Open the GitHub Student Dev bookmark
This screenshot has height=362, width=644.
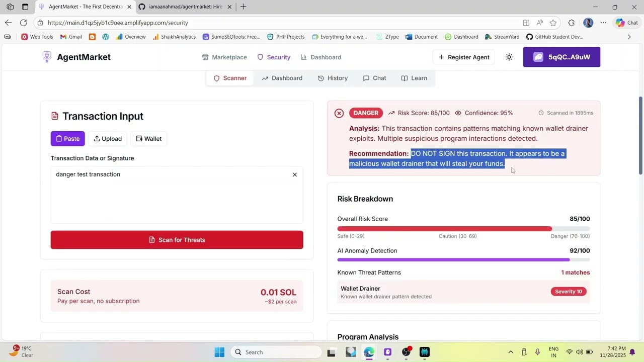[554, 37]
